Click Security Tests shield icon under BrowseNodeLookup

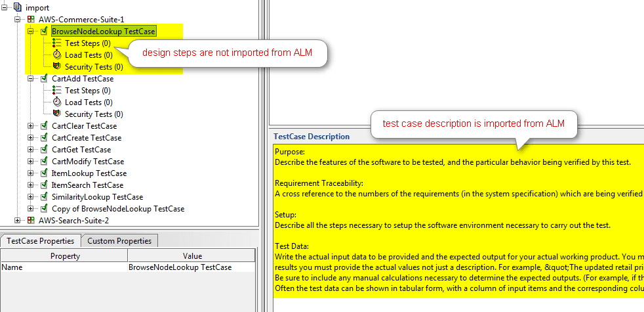coord(57,67)
